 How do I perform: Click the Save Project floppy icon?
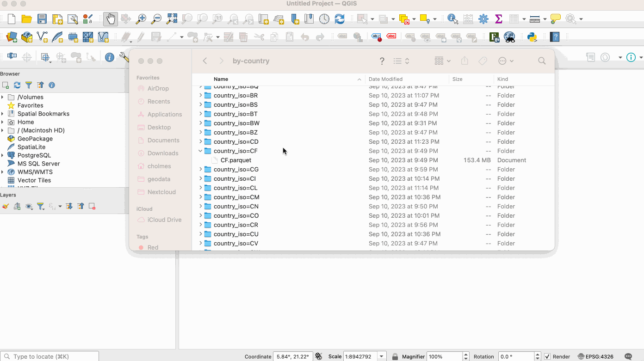coord(42,19)
